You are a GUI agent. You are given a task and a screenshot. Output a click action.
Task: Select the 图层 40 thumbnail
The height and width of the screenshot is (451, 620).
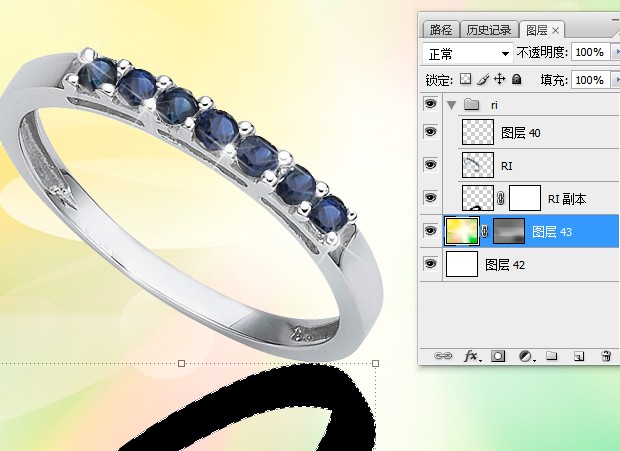coord(478,132)
